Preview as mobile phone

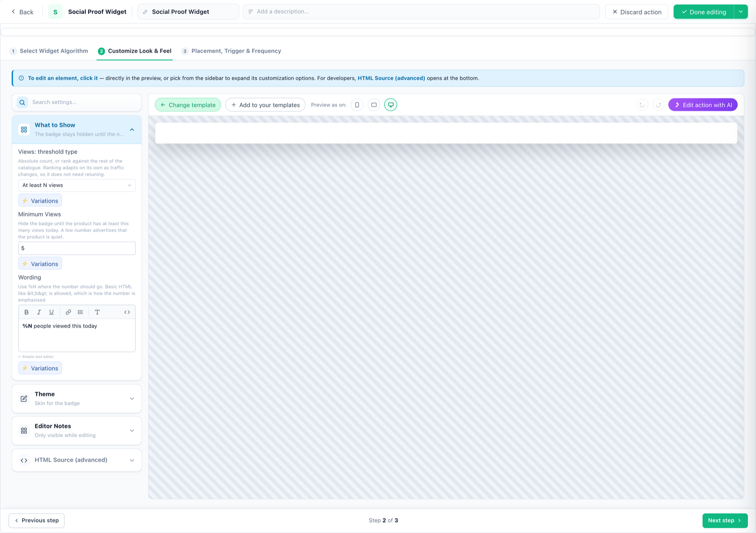point(357,105)
